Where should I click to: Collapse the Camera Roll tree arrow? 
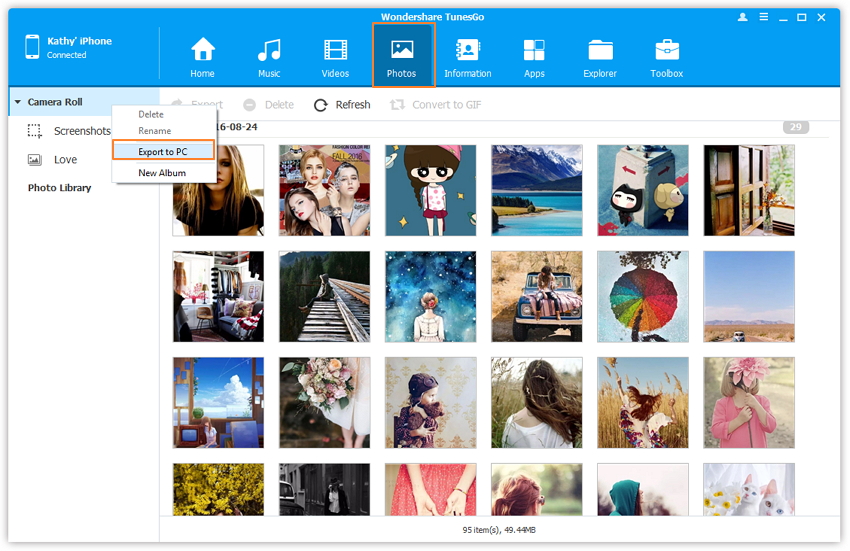18,102
